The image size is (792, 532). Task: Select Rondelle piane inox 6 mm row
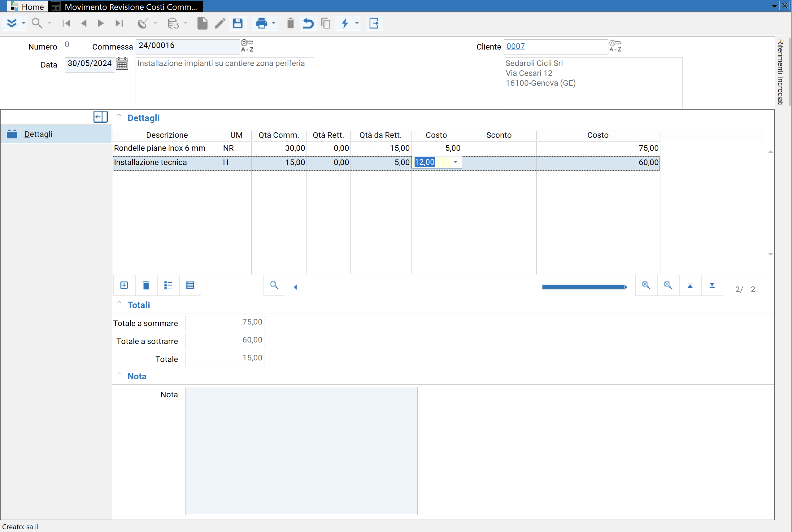pos(386,148)
